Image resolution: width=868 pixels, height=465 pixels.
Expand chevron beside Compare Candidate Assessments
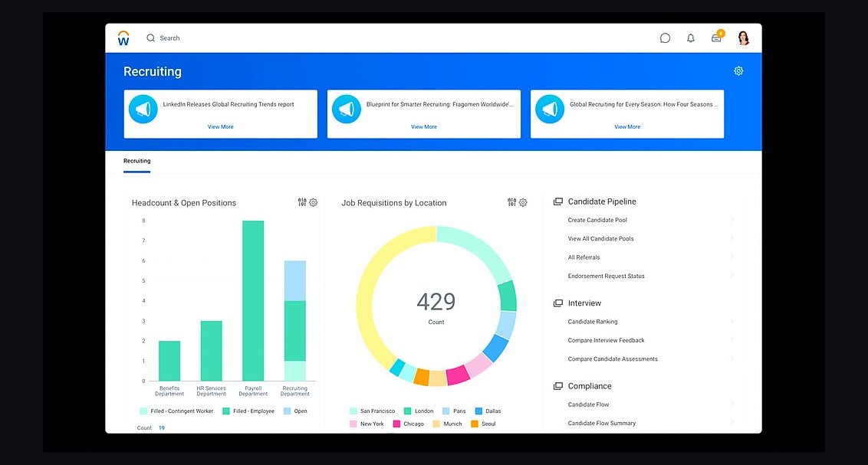(x=732, y=359)
